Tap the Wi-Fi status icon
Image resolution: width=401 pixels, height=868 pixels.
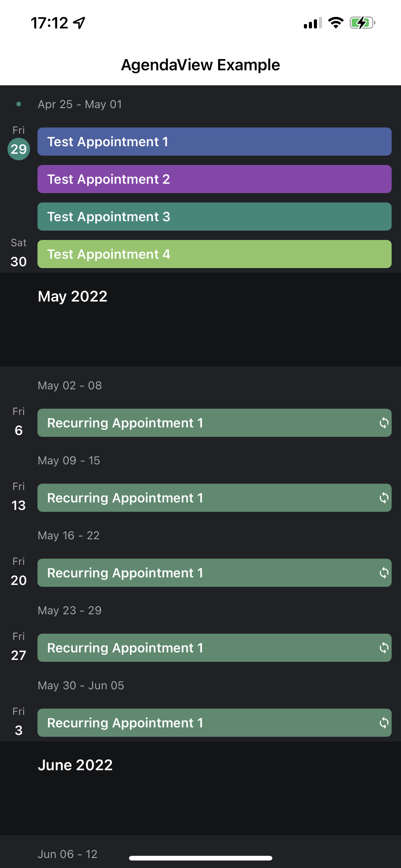(336, 23)
